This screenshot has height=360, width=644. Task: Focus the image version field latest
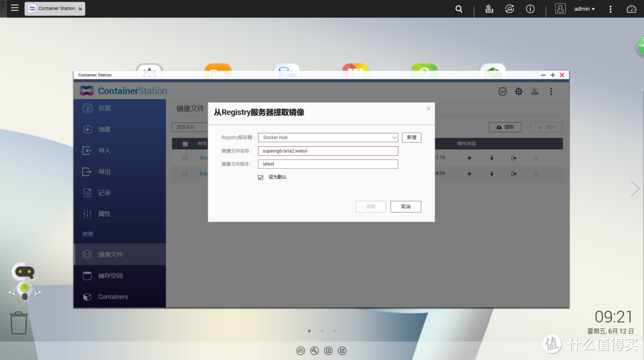328,164
